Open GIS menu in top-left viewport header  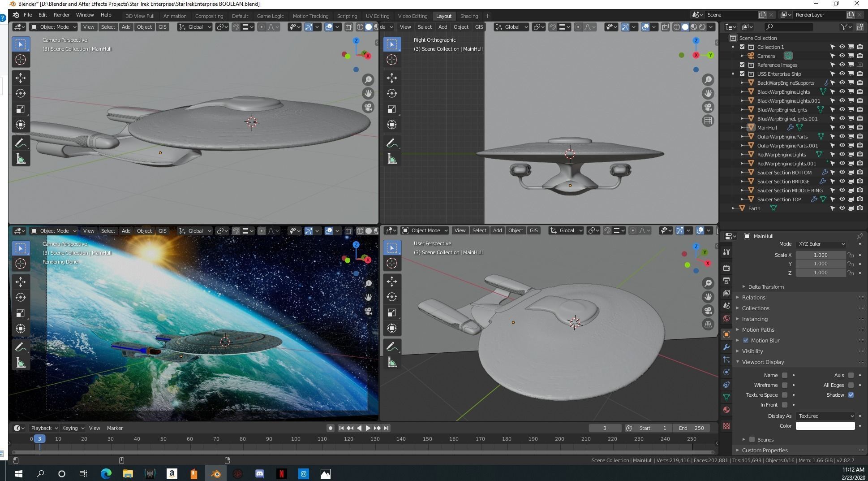(162, 27)
